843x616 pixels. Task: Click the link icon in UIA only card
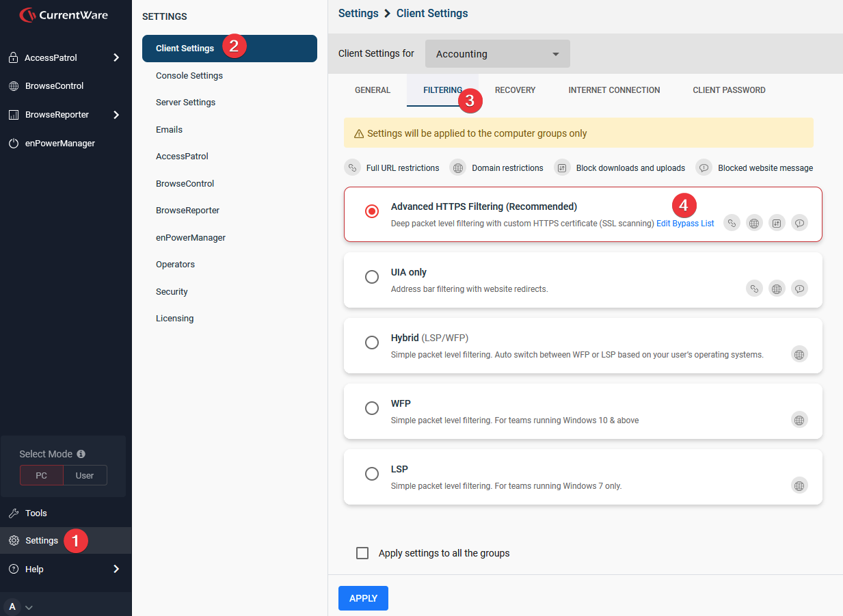[x=754, y=289]
